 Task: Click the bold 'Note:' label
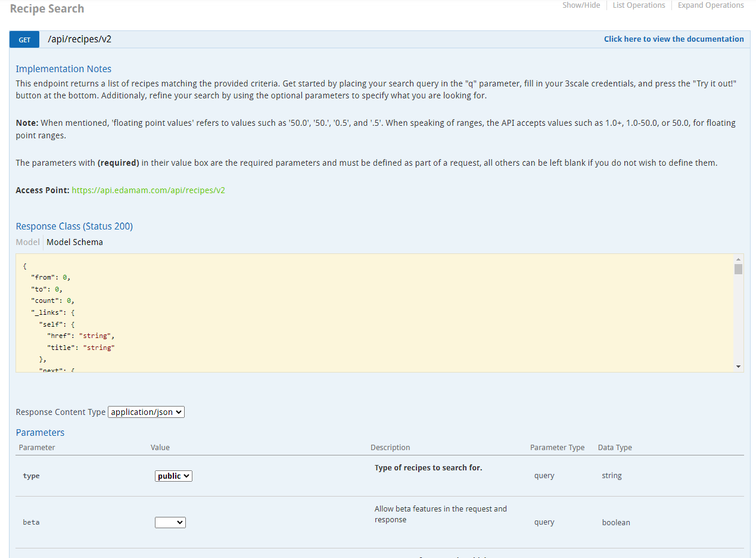(27, 123)
